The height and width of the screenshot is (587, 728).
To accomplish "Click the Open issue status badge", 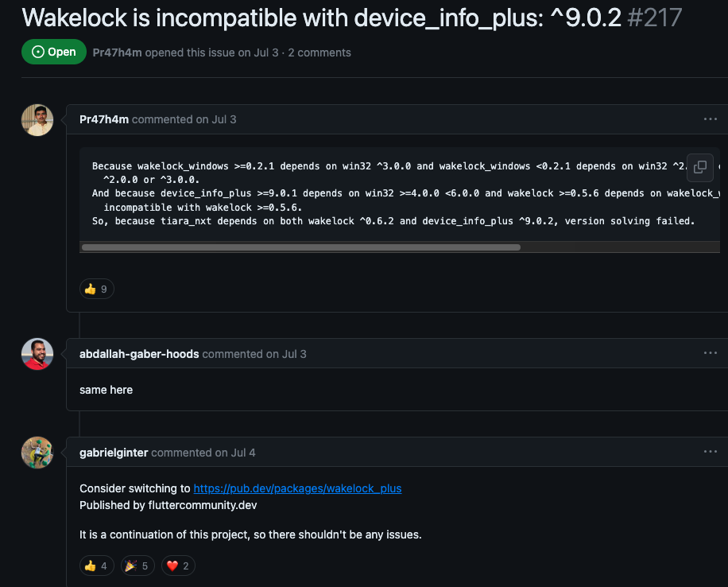I will point(54,52).
